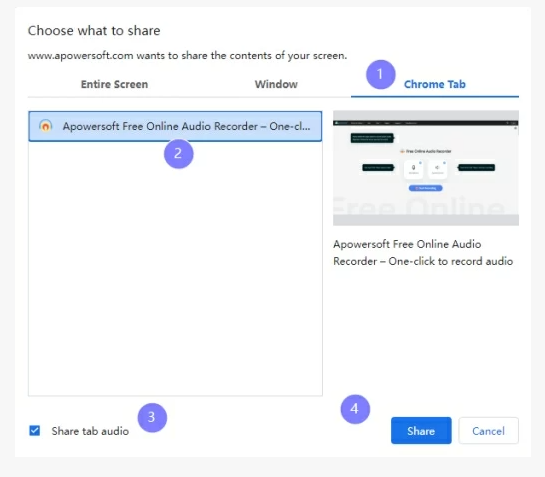Screen dimensions: 545x477
Task: Toggle the Share tab audio checkbox
Action: pyautogui.click(x=34, y=431)
